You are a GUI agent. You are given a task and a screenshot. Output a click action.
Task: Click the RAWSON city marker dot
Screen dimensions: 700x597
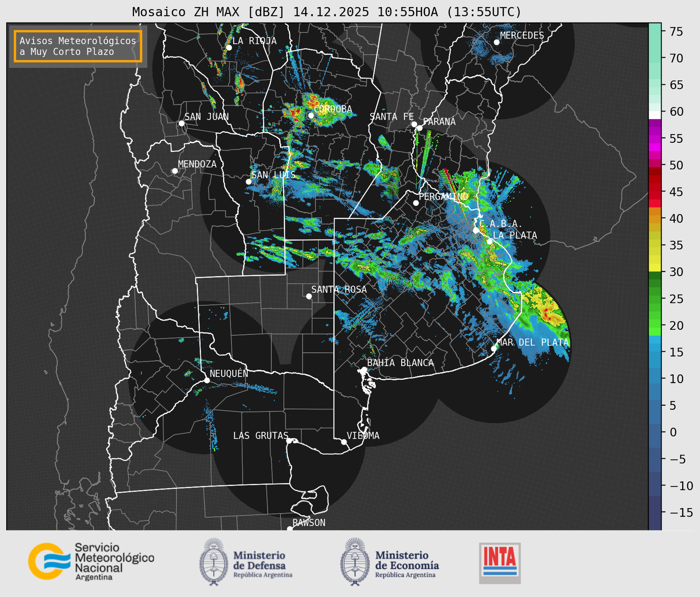point(290,528)
